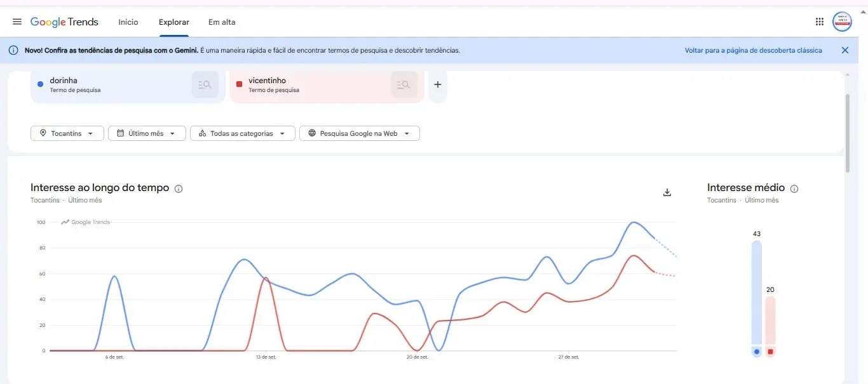
Task: Dismiss the Gemini banner with the X
Action: coord(845,50)
